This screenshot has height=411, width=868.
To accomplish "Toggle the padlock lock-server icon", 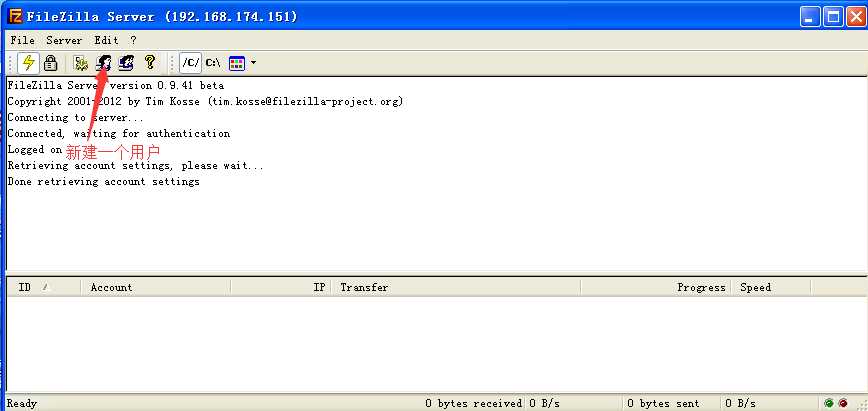I will pos(50,63).
